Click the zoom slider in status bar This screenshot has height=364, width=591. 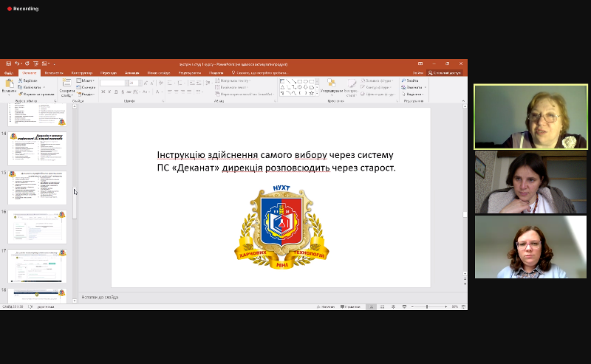(428, 306)
